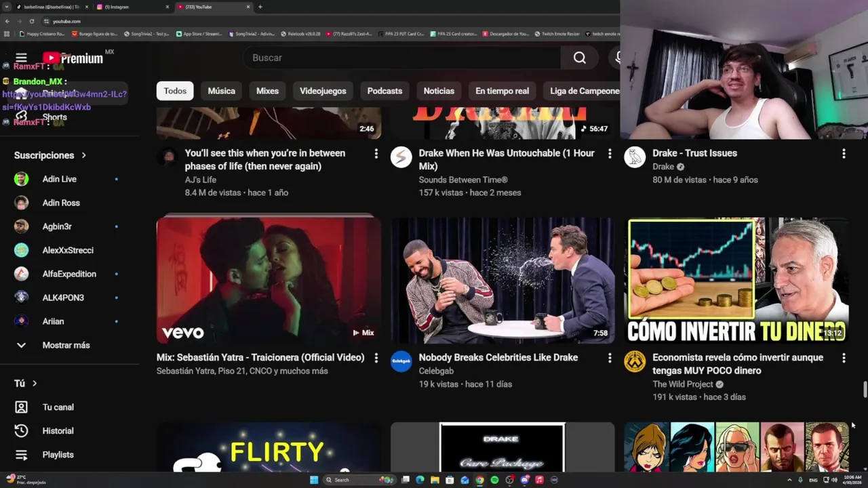868x488 pixels.
Task: Select the Música filter chip
Action: (222, 91)
